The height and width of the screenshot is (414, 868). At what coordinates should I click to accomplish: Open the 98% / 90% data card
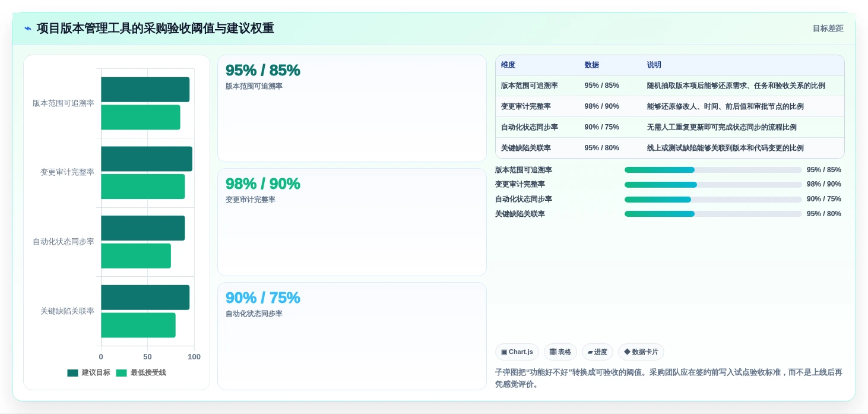click(352, 222)
